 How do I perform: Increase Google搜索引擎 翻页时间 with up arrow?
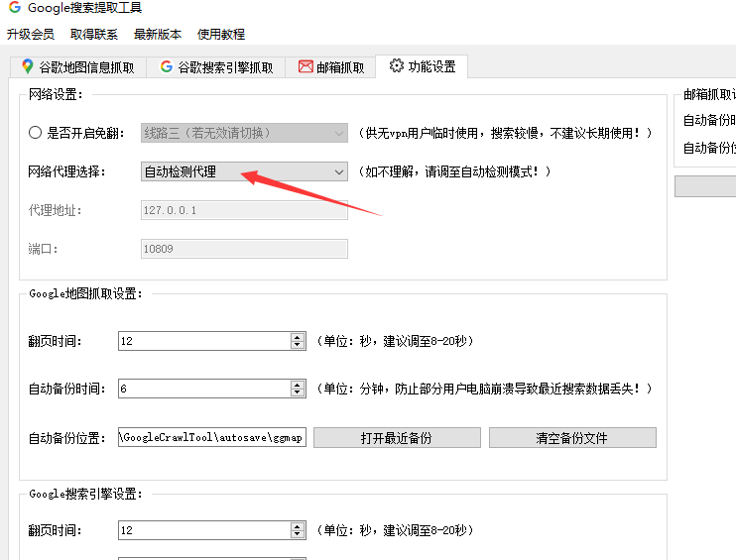298,526
